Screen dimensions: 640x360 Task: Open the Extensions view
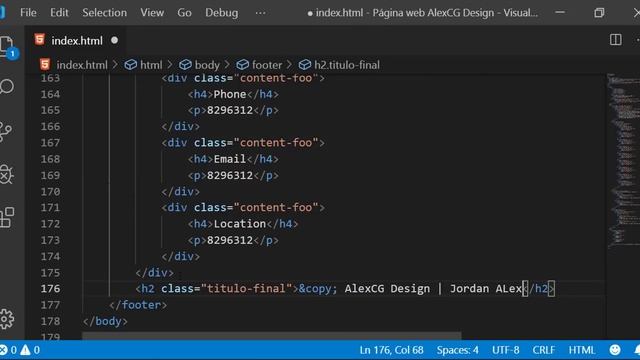click(7, 217)
